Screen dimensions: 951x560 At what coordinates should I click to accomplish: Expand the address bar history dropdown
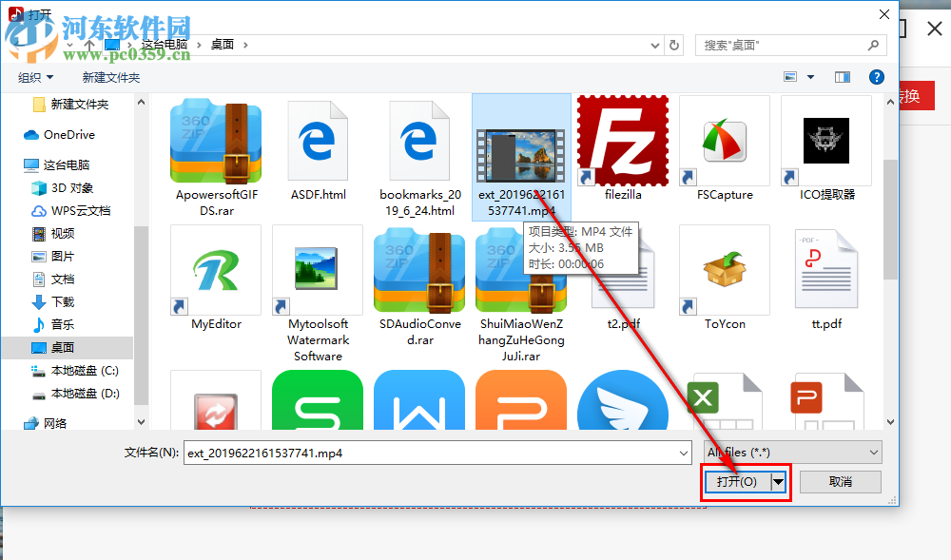pos(655,45)
